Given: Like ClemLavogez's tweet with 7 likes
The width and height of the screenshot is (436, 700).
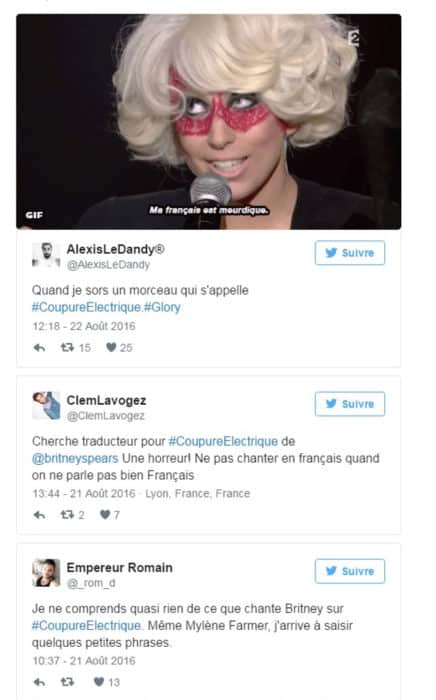Looking at the screenshot, I should point(105,515).
